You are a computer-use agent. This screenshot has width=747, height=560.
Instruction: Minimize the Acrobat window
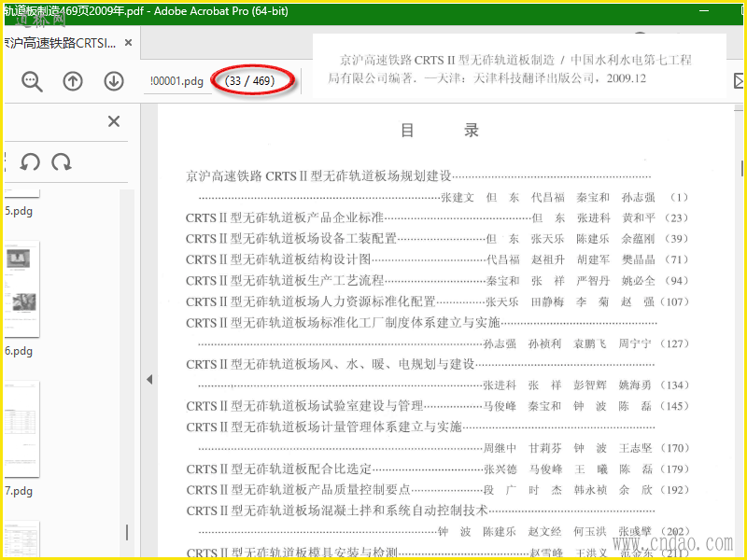(x=704, y=10)
